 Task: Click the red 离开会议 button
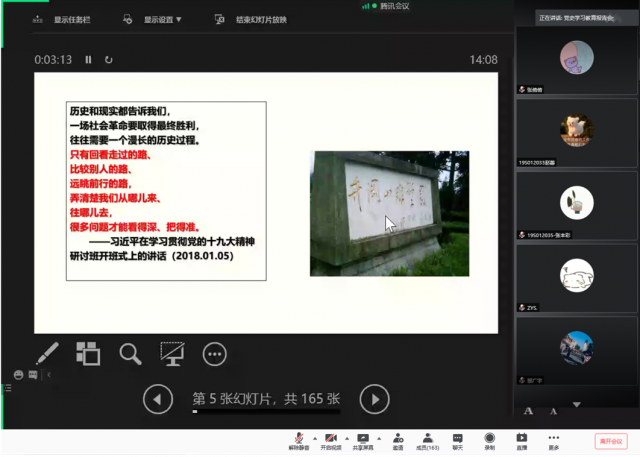(609, 440)
